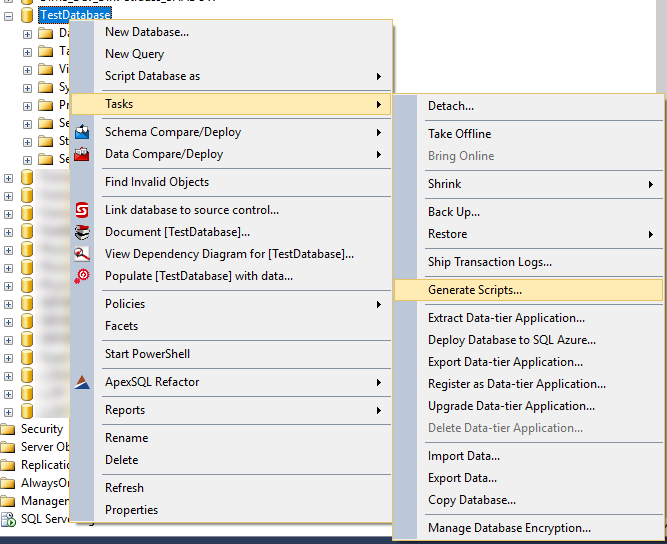Open the Policies submenu arrow
Image resolution: width=667 pixels, height=544 pixels.
[x=378, y=305]
